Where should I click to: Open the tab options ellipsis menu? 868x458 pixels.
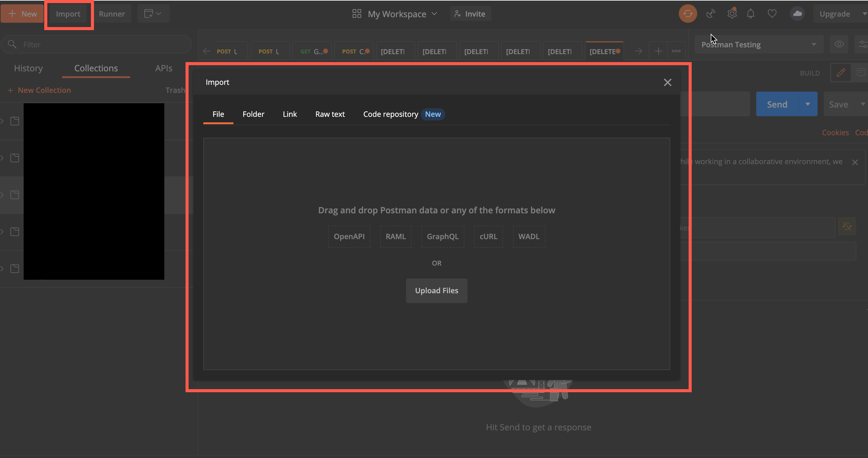tap(676, 51)
